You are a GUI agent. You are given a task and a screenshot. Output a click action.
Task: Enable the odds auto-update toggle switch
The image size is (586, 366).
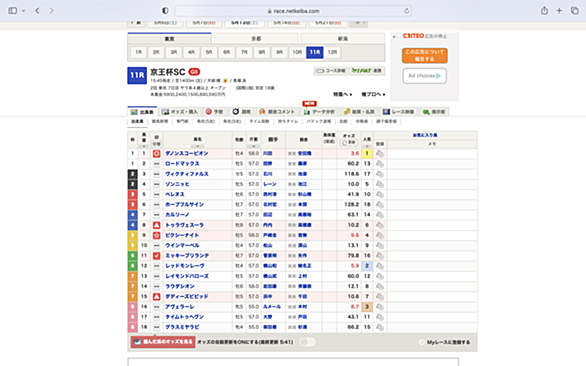(308, 342)
